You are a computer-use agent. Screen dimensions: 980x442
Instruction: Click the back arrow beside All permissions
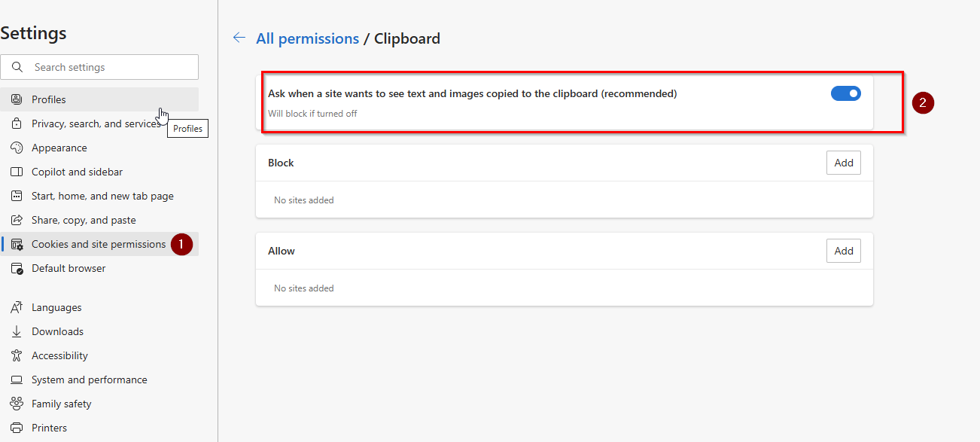click(239, 38)
